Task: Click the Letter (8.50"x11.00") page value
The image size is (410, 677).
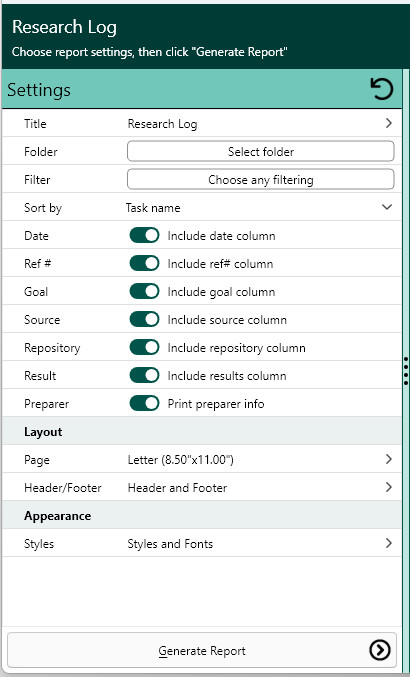Action: 180,460
